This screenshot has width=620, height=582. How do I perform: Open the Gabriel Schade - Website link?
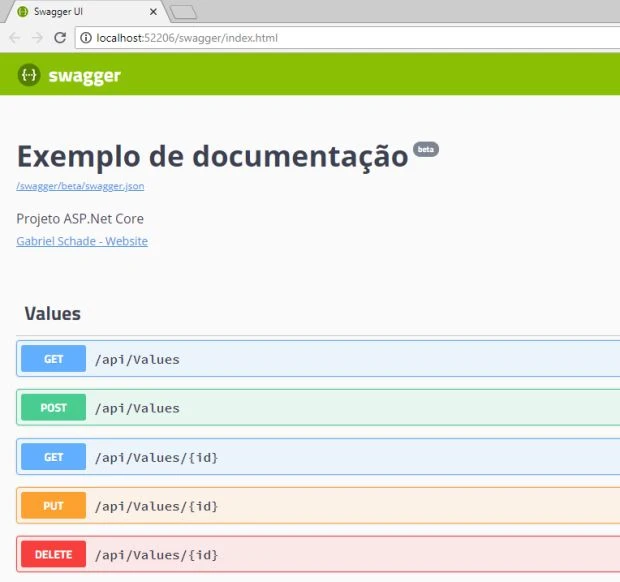click(82, 241)
